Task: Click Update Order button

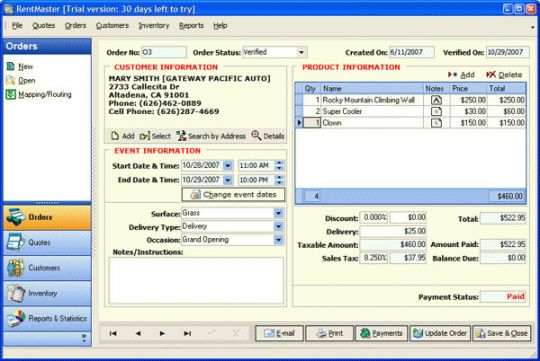Action: click(440, 333)
